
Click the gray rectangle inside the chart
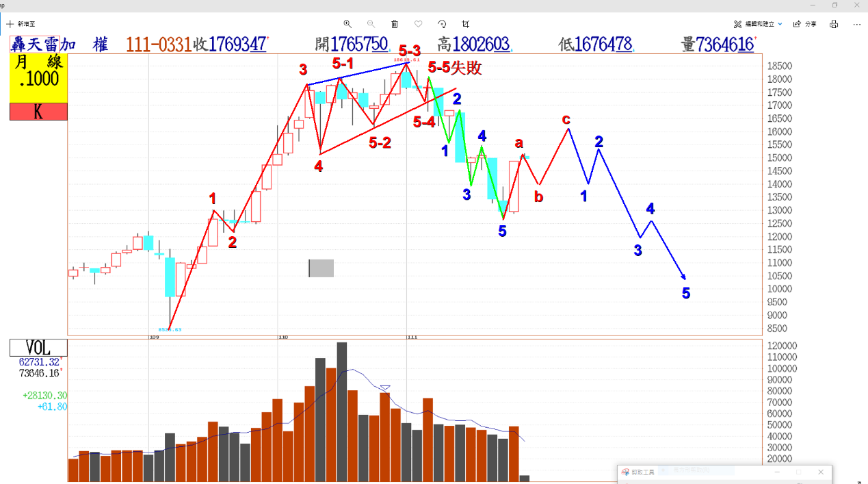click(321, 268)
